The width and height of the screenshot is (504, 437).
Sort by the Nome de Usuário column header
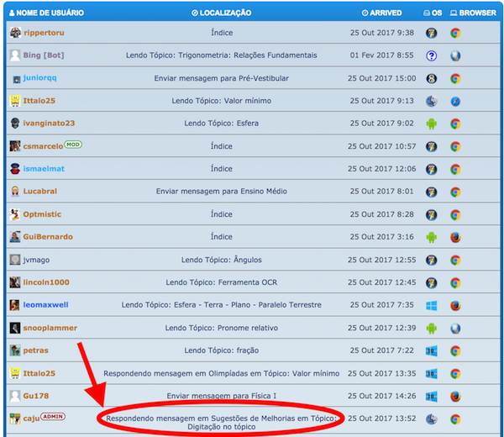pos(47,13)
